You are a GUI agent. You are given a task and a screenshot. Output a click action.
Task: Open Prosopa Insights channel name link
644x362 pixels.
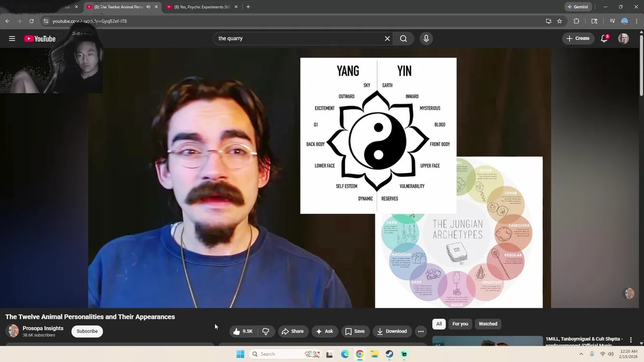click(43, 328)
